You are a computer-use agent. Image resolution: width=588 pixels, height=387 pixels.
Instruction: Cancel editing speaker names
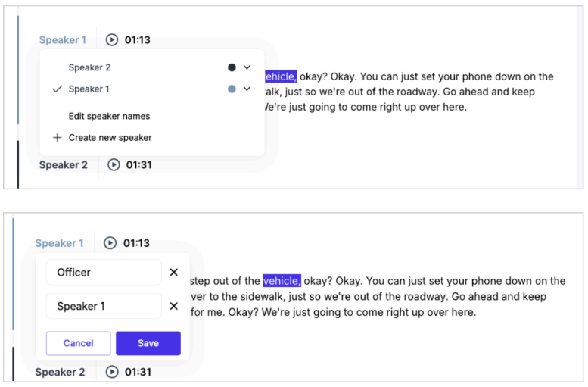coord(79,343)
